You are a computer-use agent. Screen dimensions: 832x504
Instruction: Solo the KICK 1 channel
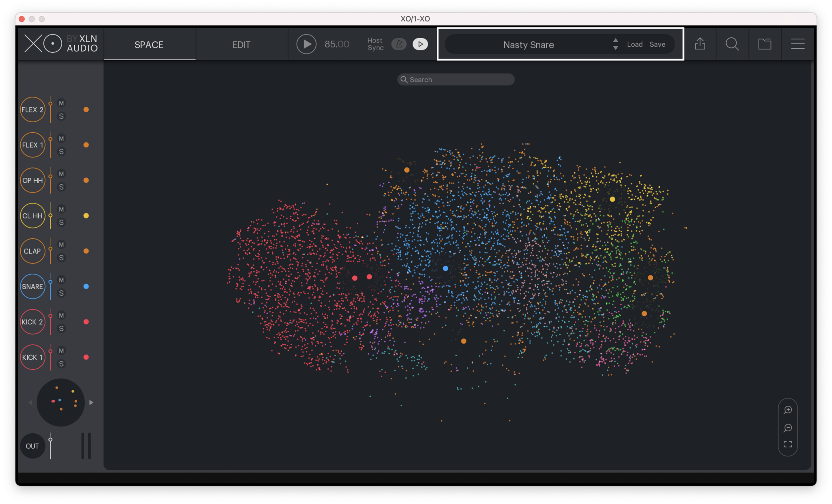tap(61, 364)
